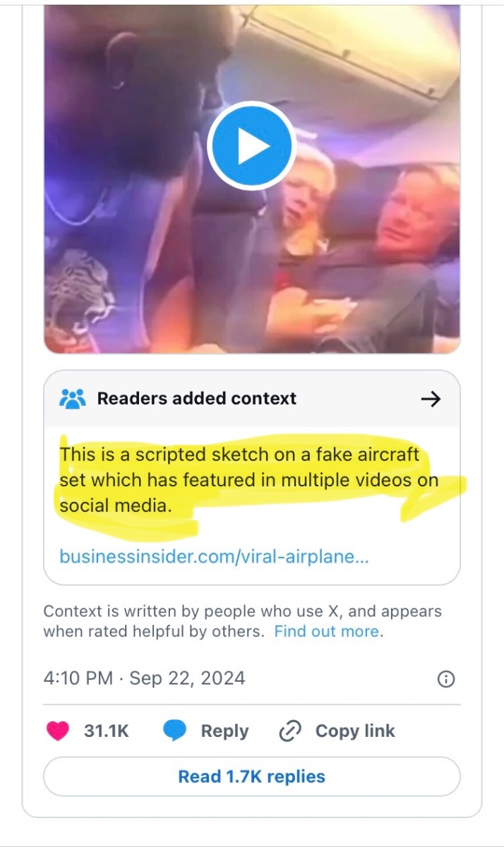Click the highlighted scripted sketch note text
The image size is (504, 847).
click(x=249, y=481)
